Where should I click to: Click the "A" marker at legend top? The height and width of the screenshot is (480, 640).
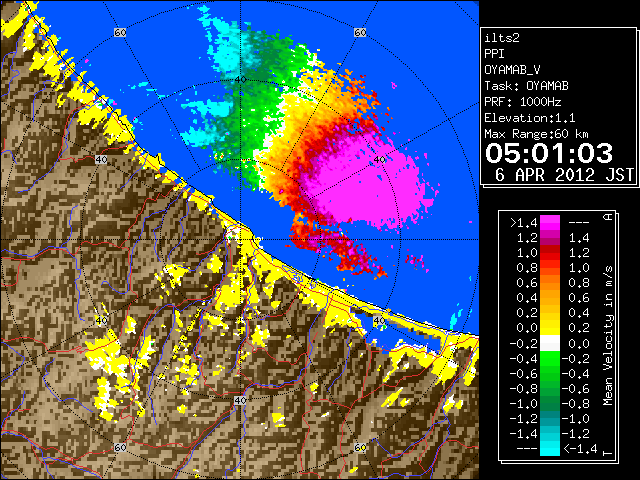[x=608, y=217]
